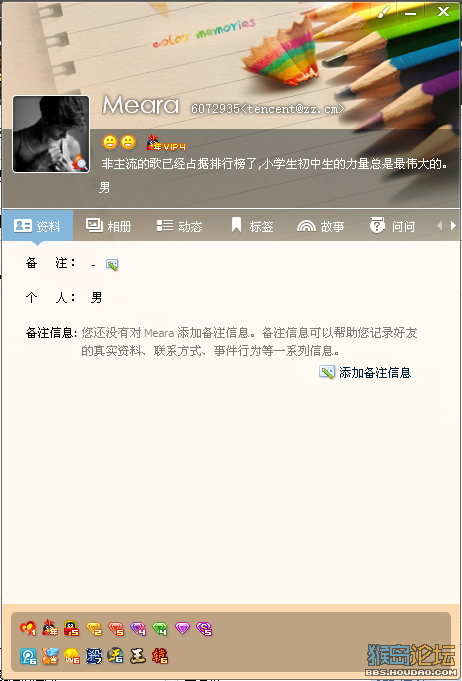462x681 pixels.
Task: Click the heart badge with number 1
Action: (28, 628)
